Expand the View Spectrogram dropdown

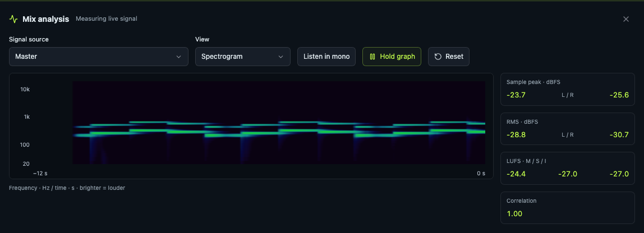(243, 57)
